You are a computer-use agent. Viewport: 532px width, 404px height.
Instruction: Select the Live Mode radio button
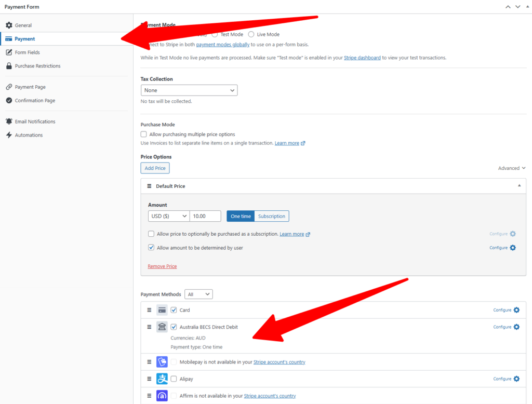(x=251, y=34)
